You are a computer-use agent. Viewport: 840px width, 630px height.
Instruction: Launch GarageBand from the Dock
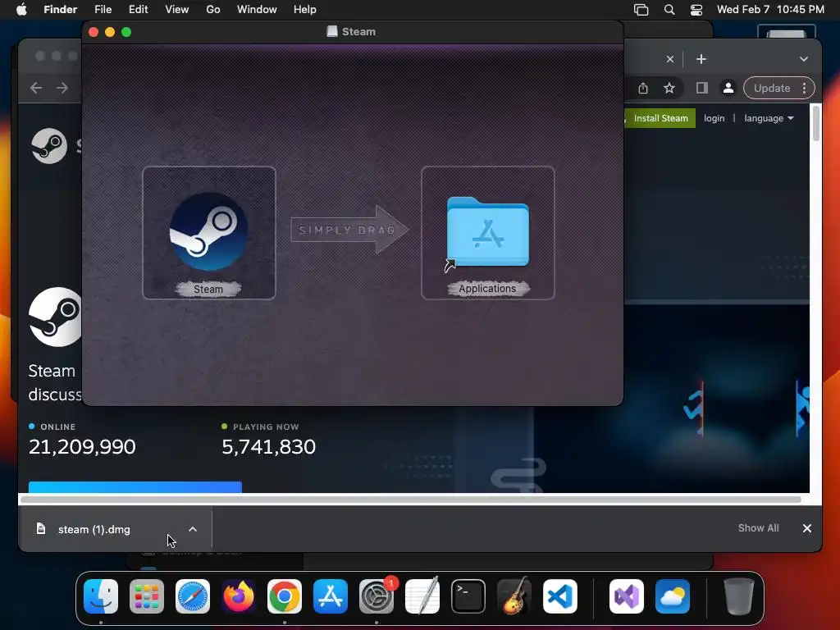pos(514,596)
